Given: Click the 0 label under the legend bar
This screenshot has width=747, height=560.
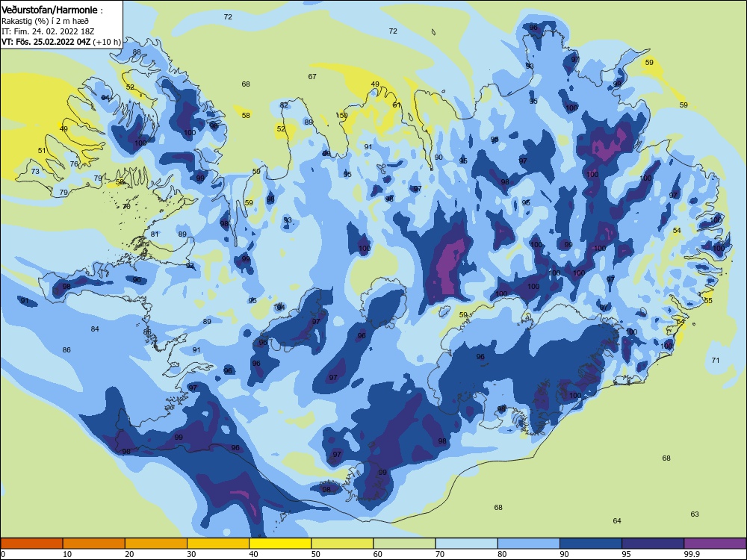Looking at the screenshot, I should (3, 554).
